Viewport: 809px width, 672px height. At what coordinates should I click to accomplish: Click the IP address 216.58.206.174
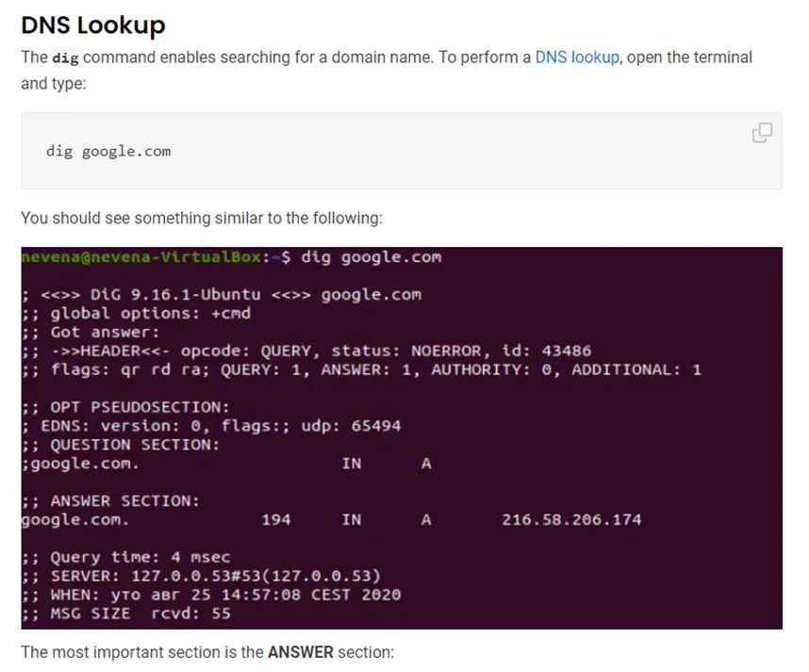point(571,519)
